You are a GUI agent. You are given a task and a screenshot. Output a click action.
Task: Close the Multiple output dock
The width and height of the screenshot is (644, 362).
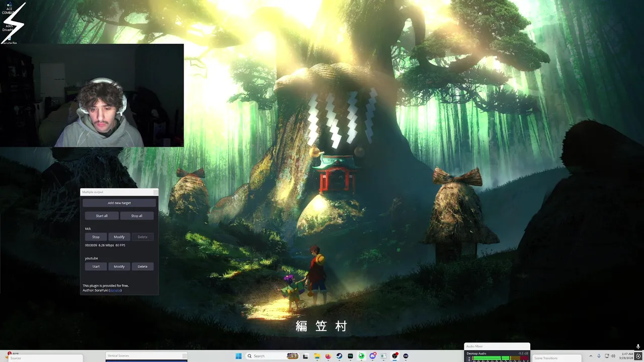click(155, 192)
